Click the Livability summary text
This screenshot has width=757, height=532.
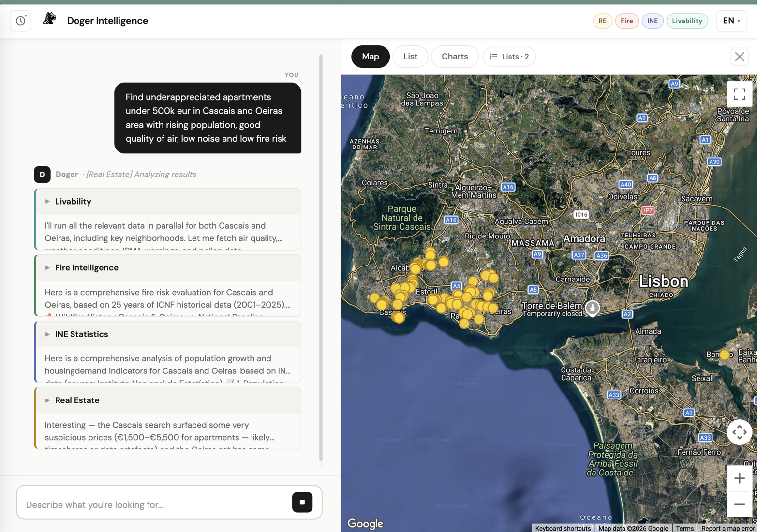pyautogui.click(x=168, y=233)
